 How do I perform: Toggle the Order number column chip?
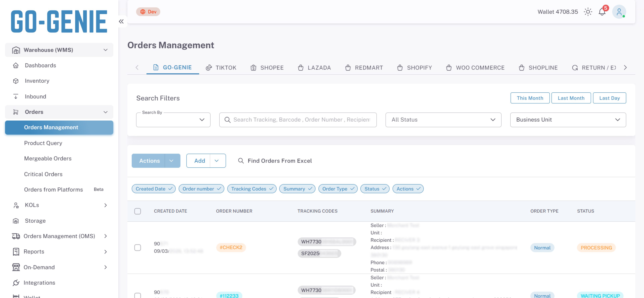tap(201, 189)
